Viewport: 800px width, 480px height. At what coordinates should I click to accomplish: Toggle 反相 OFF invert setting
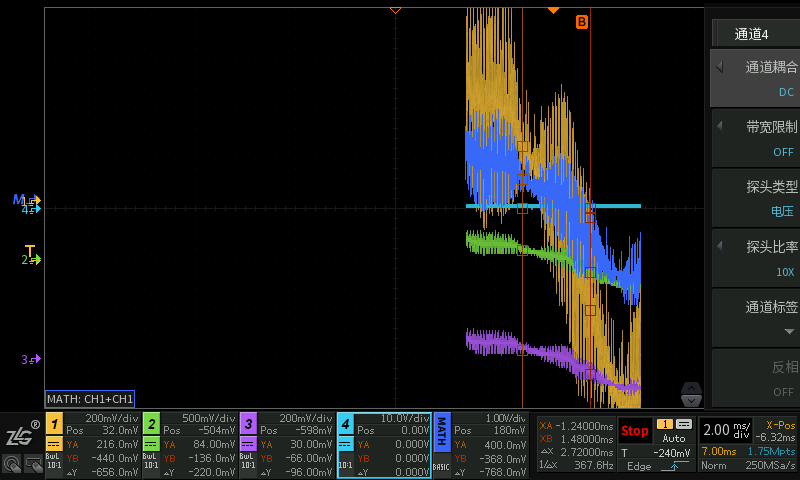756,378
